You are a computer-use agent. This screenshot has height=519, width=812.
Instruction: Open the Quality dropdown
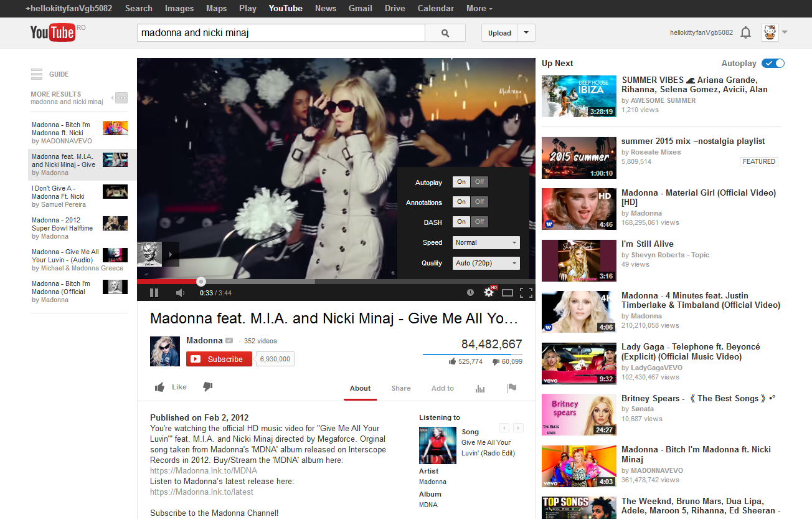486,264
